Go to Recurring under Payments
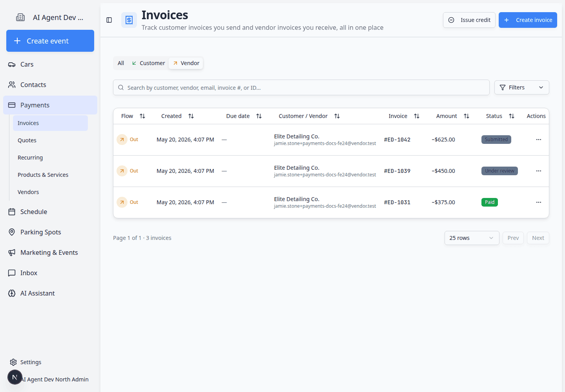Image resolution: width=565 pixels, height=392 pixels. [x=50, y=158]
